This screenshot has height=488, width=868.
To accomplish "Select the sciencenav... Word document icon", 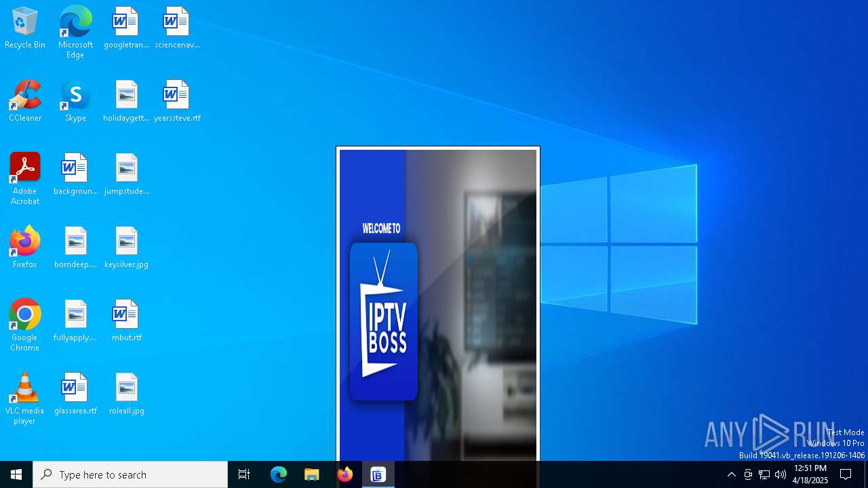I will point(177,28).
